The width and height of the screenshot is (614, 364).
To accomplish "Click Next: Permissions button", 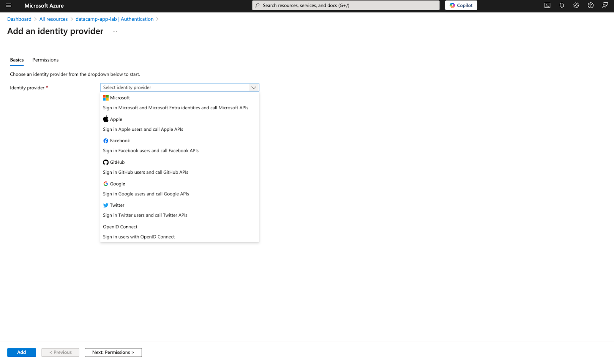I will 113,352.
